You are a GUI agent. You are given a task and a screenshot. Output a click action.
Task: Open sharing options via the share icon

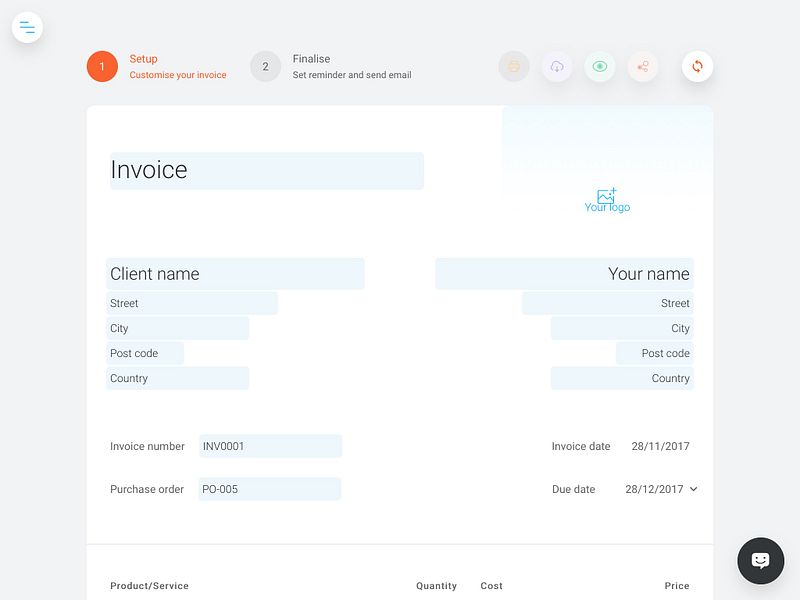click(x=643, y=66)
